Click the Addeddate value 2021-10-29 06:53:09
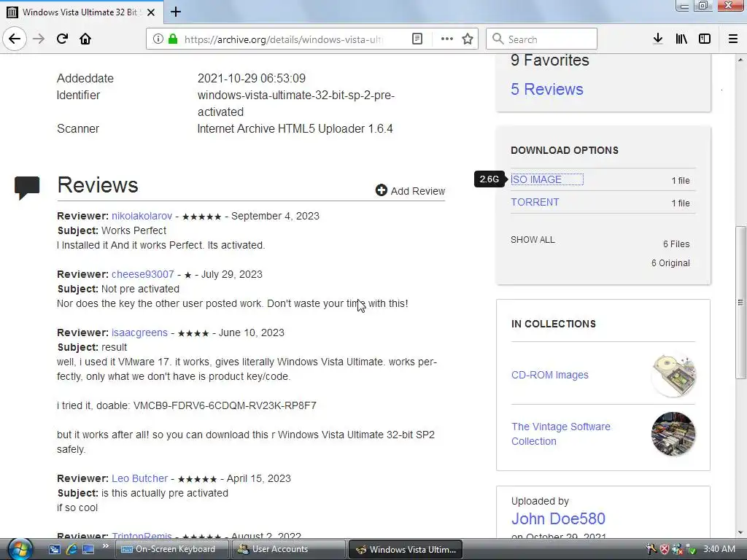The width and height of the screenshot is (747, 560). pyautogui.click(x=252, y=78)
